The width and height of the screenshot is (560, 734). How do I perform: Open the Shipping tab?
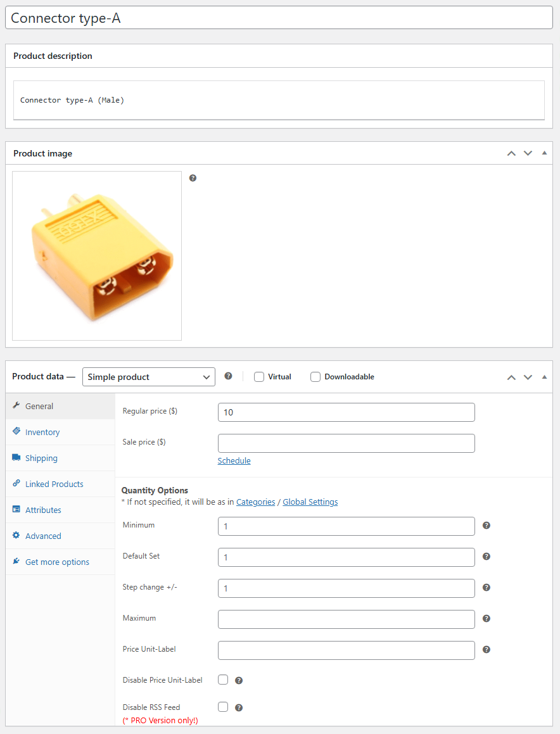click(41, 458)
